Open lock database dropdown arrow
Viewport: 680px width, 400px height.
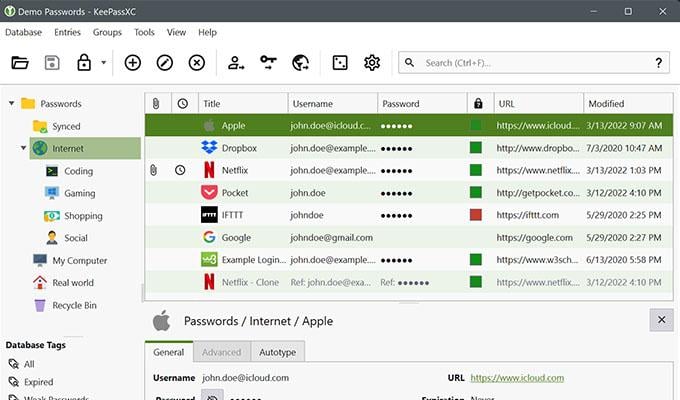(x=104, y=62)
